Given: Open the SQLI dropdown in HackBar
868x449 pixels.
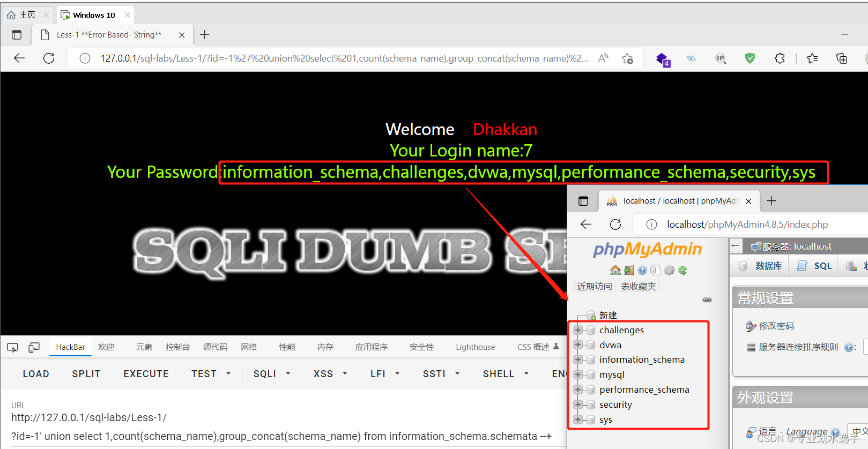Looking at the screenshot, I should [272, 374].
